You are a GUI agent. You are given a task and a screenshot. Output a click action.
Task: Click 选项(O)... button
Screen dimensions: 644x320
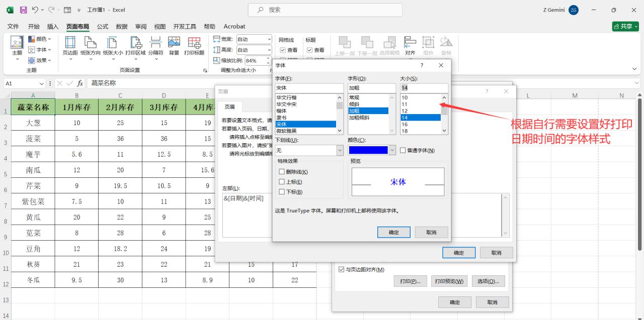click(x=488, y=281)
